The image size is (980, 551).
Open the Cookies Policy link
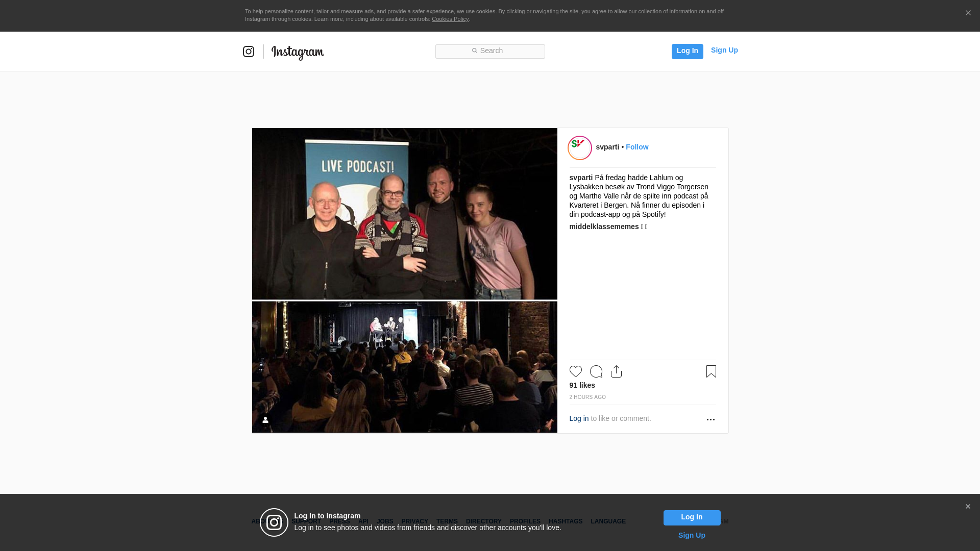(x=450, y=19)
